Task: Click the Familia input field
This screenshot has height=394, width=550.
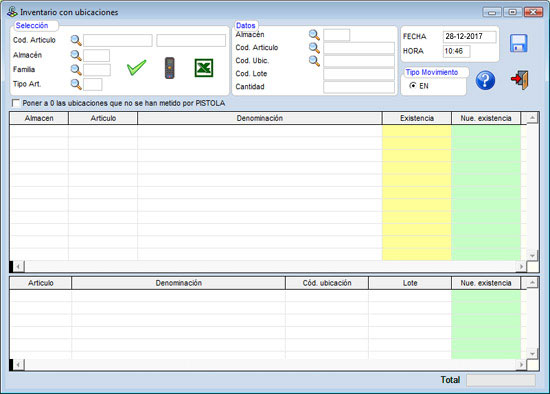Action: (97, 70)
